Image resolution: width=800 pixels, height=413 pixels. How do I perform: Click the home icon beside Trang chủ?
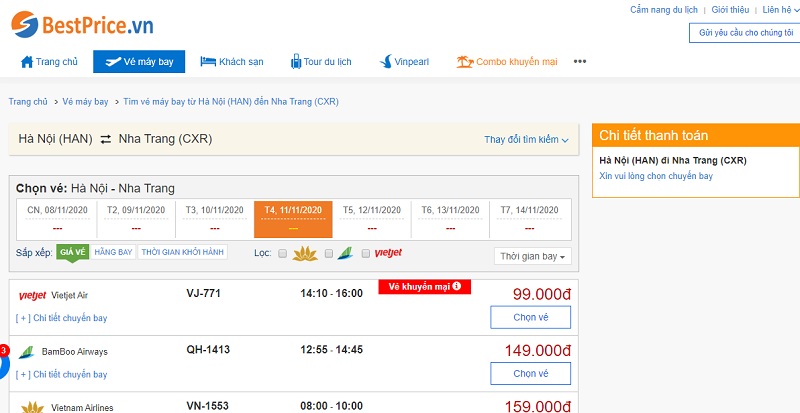click(x=27, y=62)
